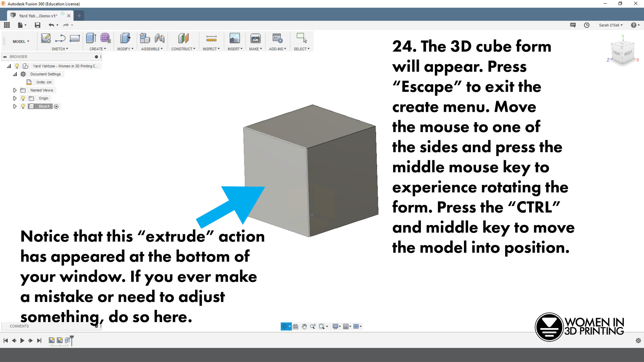Click the Save icon
Screen dimensions: 644x362
tap(38, 25)
